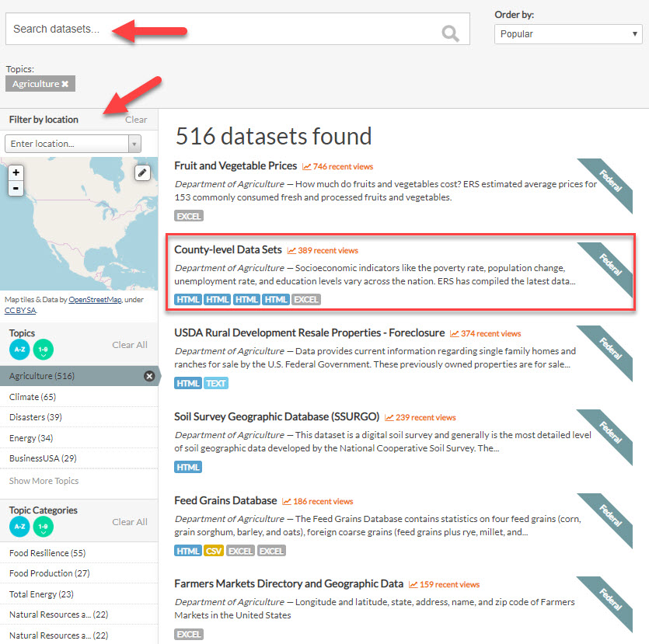Open the Order by Popular dropdown

pyautogui.click(x=568, y=34)
